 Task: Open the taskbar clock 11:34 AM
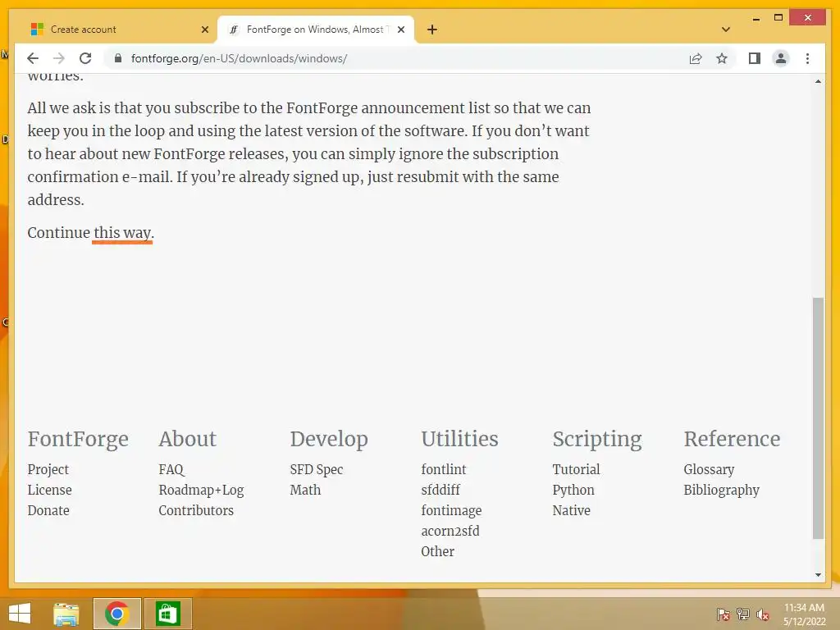[x=804, y=614]
